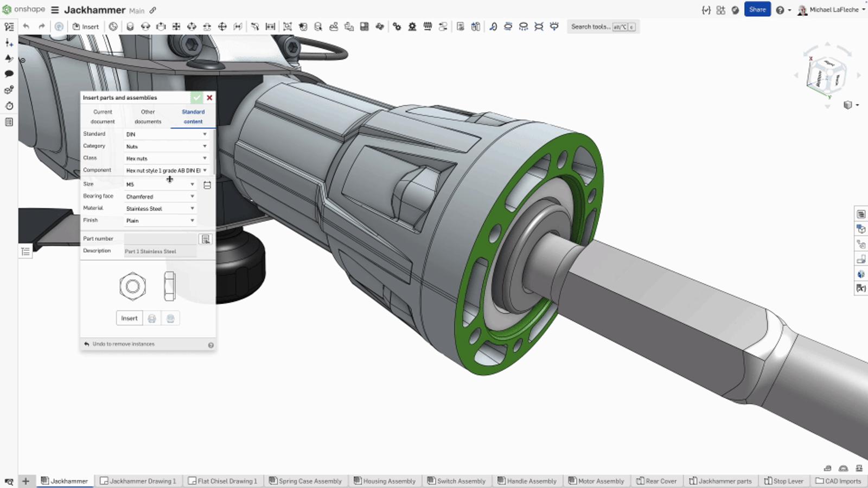Click the Part number input field

tap(161, 239)
